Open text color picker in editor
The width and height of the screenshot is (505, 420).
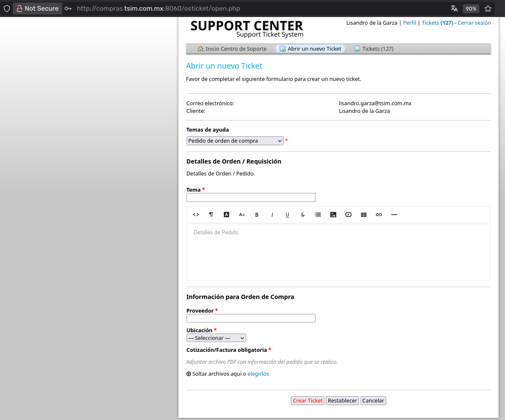tap(227, 215)
